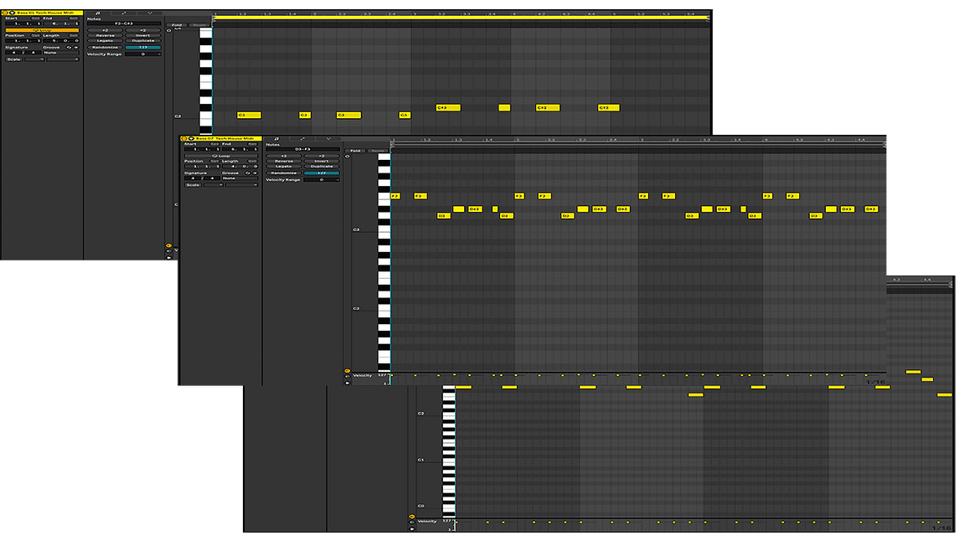Select first C#3 note in Bass 01 piano roll
Image resolution: width=980 pixels, height=551 pixels.
pyautogui.click(x=448, y=107)
